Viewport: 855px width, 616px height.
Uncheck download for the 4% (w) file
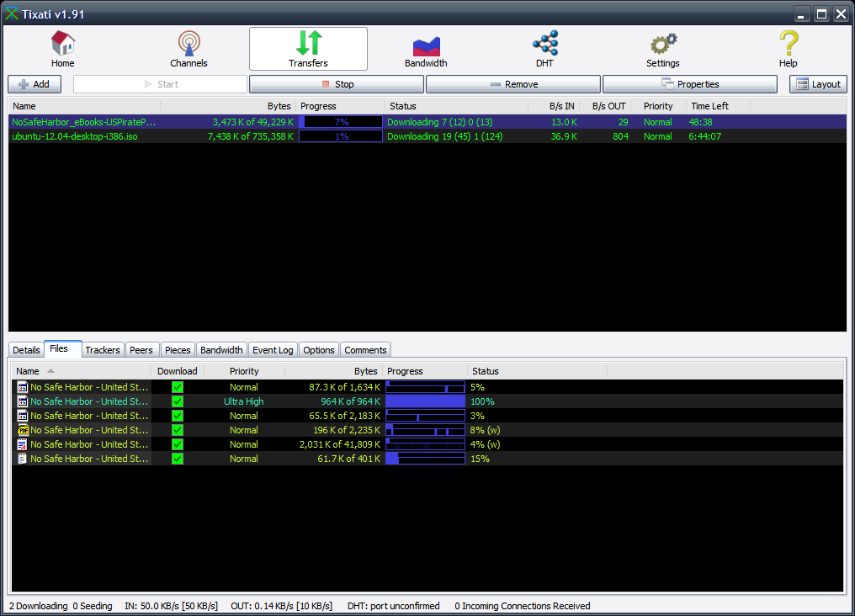click(178, 444)
